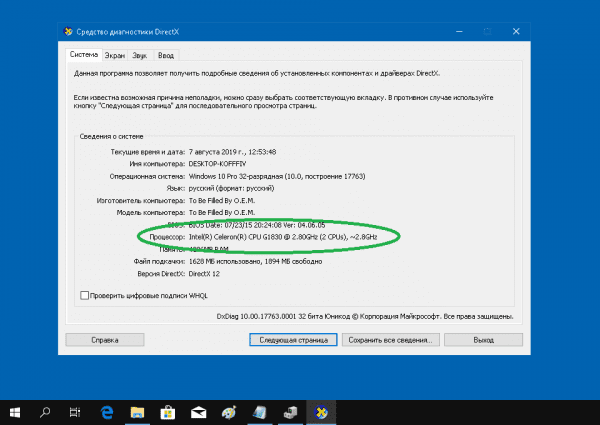This screenshot has width=600, height=425.
Task: Open Paint palette icon in the taskbar
Action: point(229,412)
